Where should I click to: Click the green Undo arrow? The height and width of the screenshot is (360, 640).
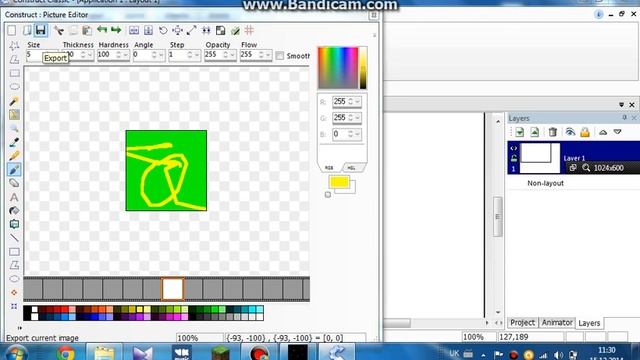(102, 30)
